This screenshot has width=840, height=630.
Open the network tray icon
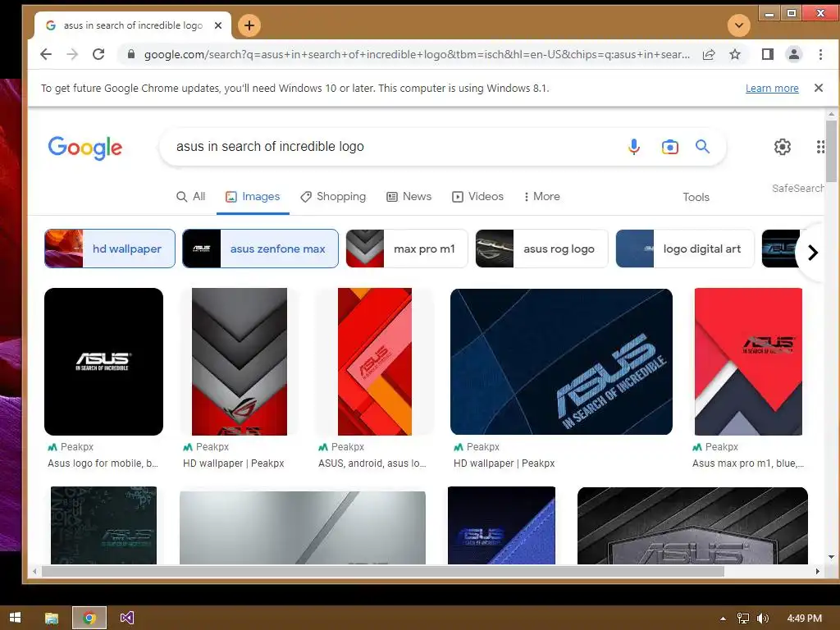(x=743, y=619)
